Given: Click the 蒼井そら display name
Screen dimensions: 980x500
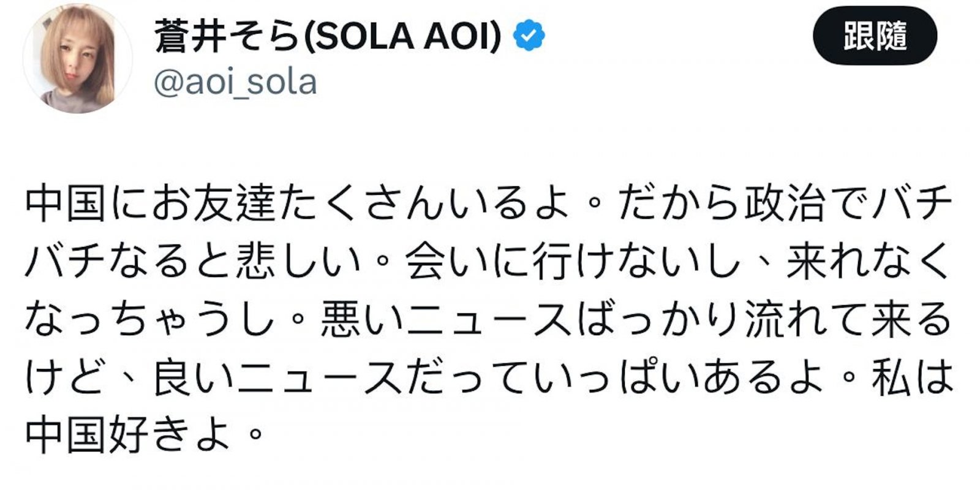Looking at the screenshot, I should [x=228, y=36].
